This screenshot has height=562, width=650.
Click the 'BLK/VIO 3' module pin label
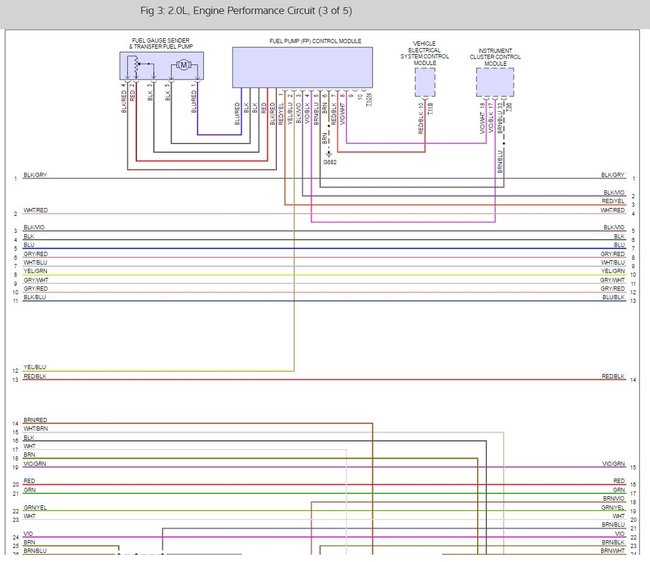pyautogui.click(x=298, y=109)
